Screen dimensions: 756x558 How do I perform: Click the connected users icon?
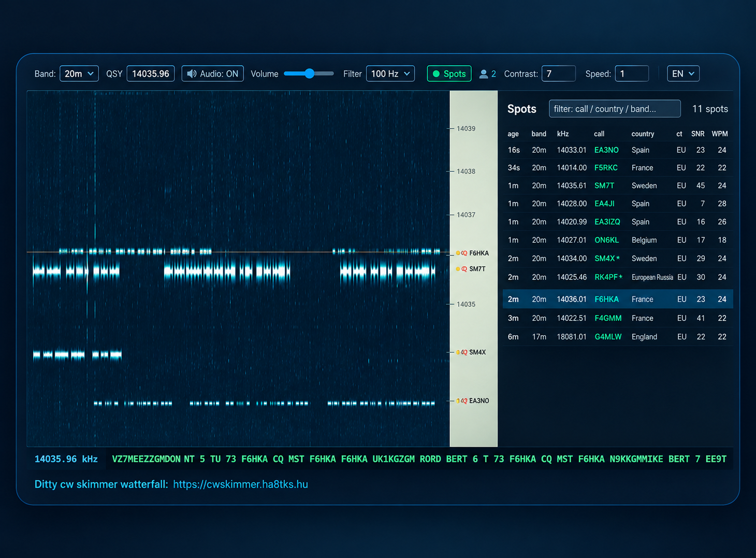click(x=484, y=74)
